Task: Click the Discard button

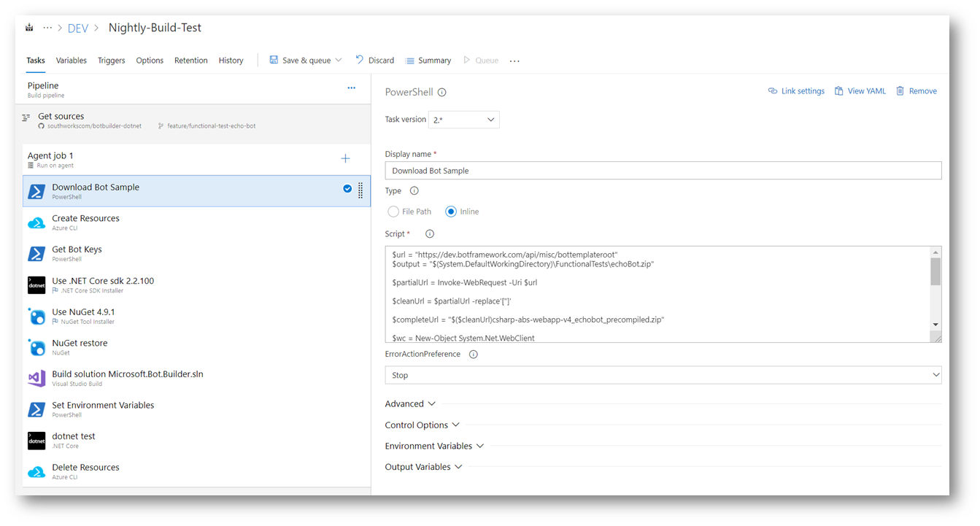Action: click(x=374, y=61)
